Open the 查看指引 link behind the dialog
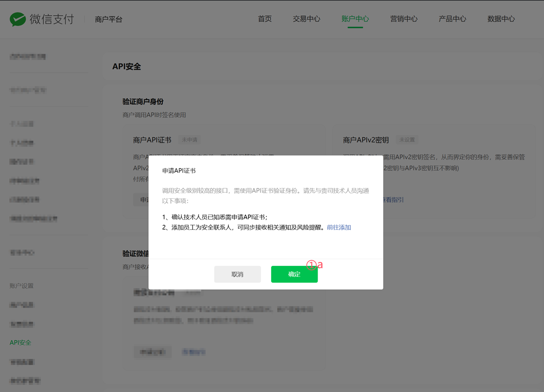The height and width of the screenshot is (392, 544). 394,200
